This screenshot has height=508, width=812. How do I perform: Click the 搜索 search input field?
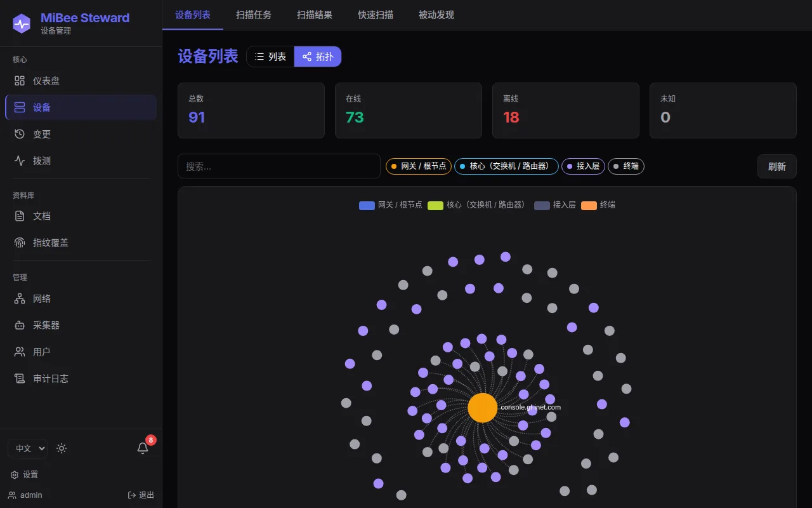(x=279, y=166)
